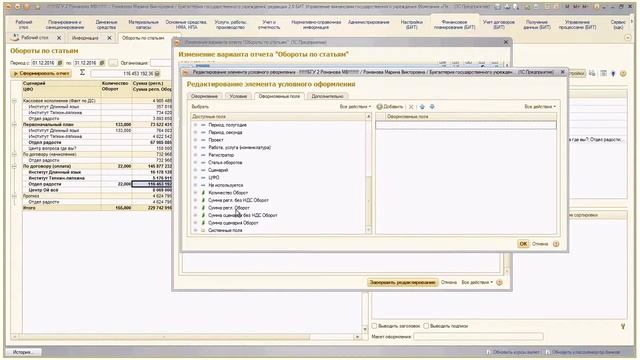The height and width of the screenshot is (360, 640).
Task: Click the vertical scrollbar of available fields list
Action: click(x=369, y=173)
